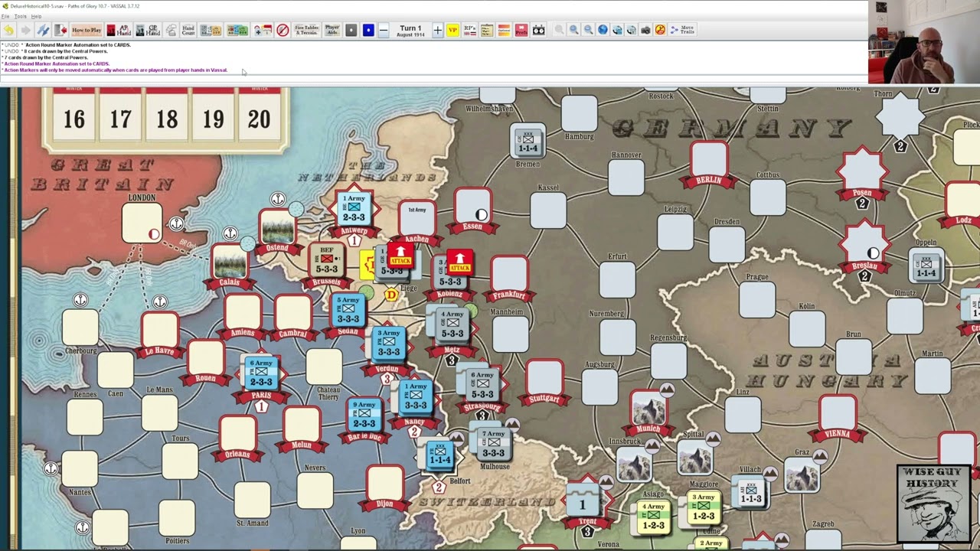Select the German 7 Army at Mulhouse

pos(493,445)
